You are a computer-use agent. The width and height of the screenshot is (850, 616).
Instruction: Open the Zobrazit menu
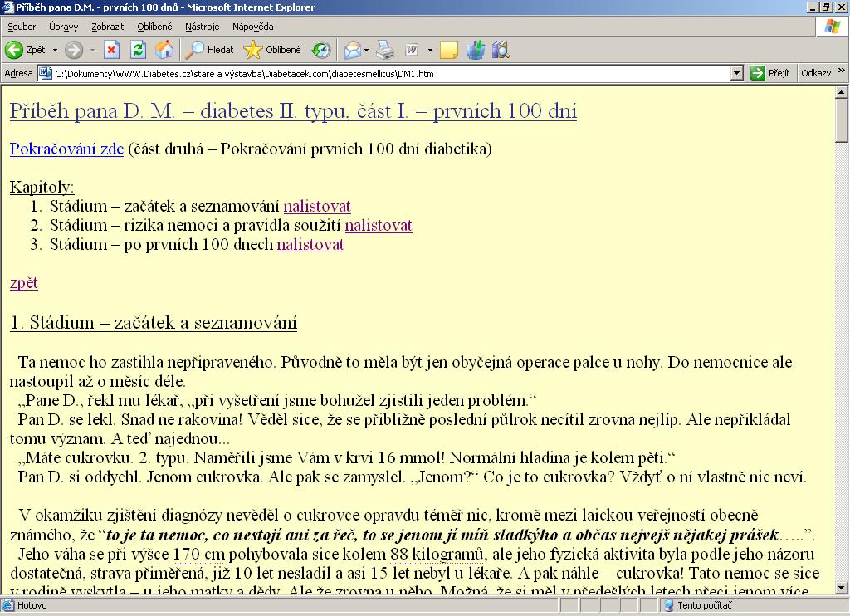point(107,27)
